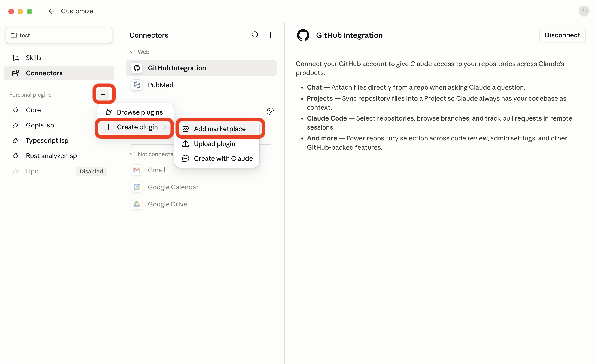Click the Gopls lsp plug icon
Screen dimensions: 597x364
(x=16, y=125)
